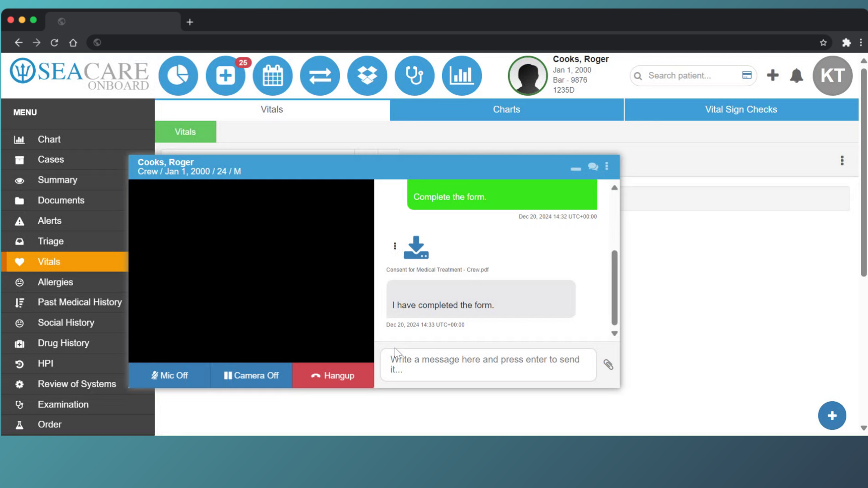The width and height of the screenshot is (868, 488).
Task: Click the transfer arrows icon
Action: tap(320, 75)
